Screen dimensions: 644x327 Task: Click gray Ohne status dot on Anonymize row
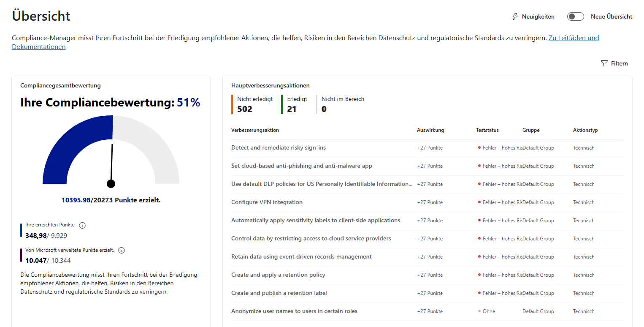479,311
